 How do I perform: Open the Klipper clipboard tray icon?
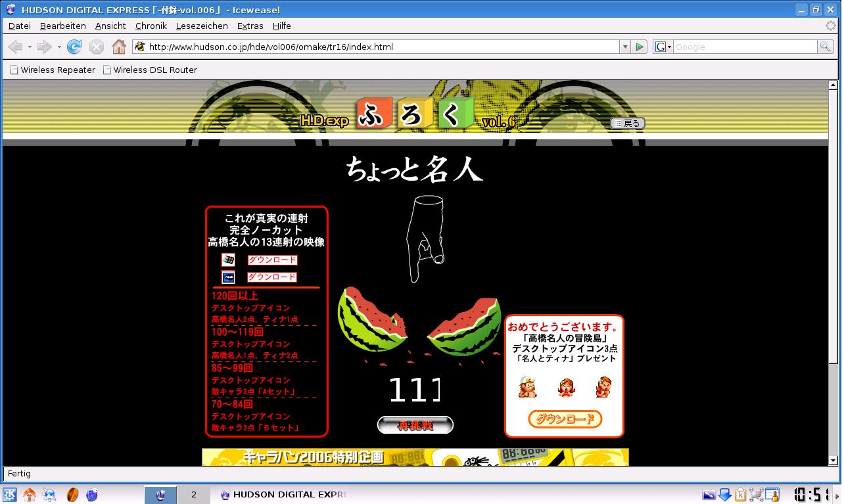pyautogui.click(x=741, y=495)
